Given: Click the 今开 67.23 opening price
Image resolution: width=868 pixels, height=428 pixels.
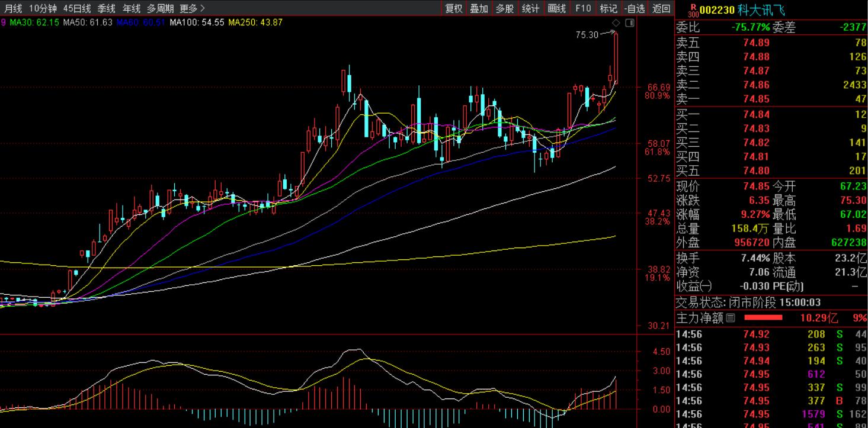Looking at the screenshot, I should [x=854, y=186].
